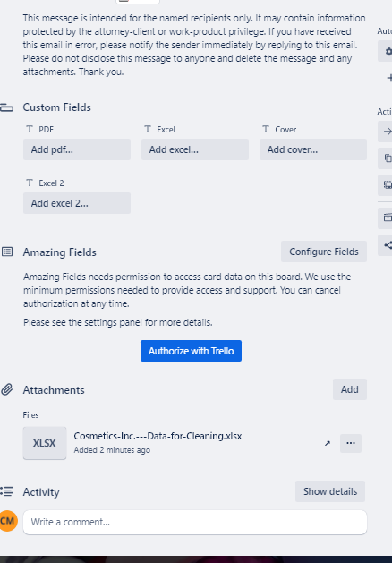Click Authorize with Trello button

[x=191, y=351]
